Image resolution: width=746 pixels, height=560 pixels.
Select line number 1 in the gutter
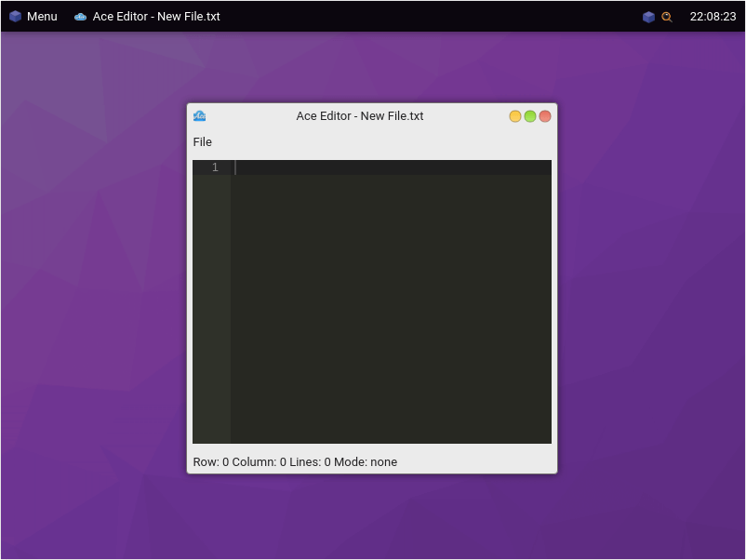(x=215, y=167)
